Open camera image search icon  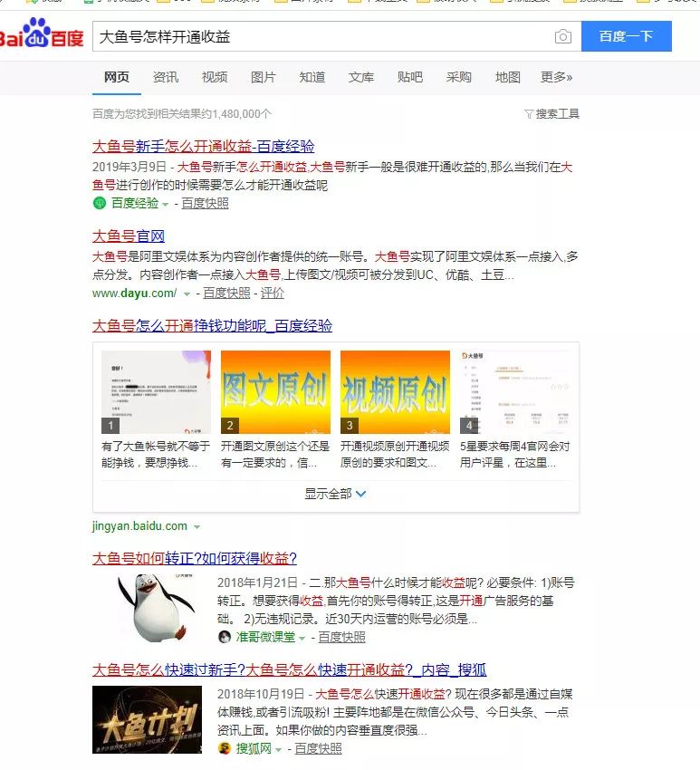pyautogui.click(x=563, y=36)
